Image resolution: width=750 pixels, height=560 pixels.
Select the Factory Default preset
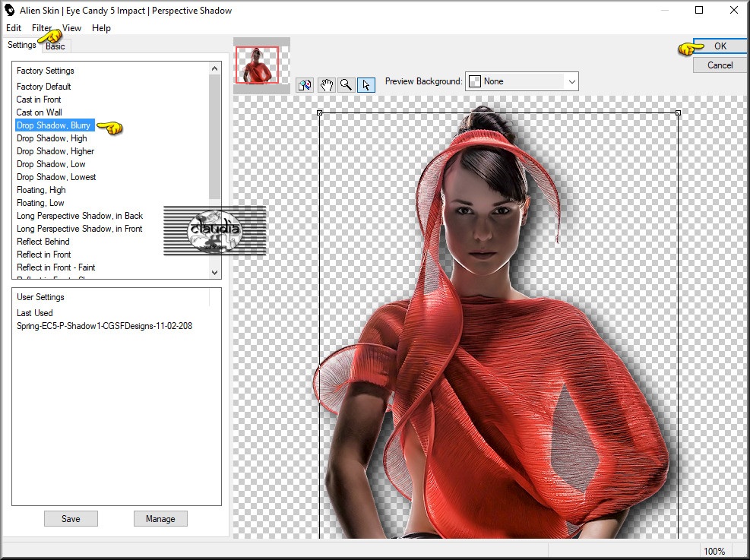coord(43,87)
